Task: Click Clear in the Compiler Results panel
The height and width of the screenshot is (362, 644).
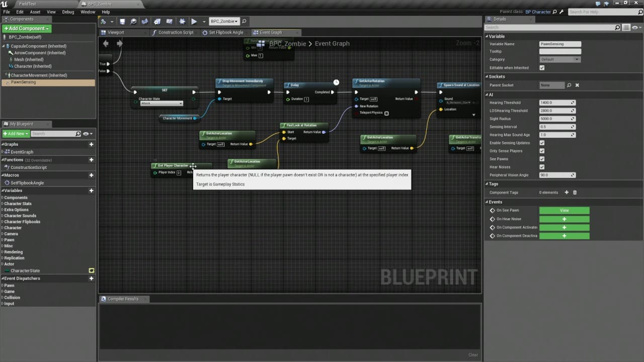Action: [x=473, y=355]
